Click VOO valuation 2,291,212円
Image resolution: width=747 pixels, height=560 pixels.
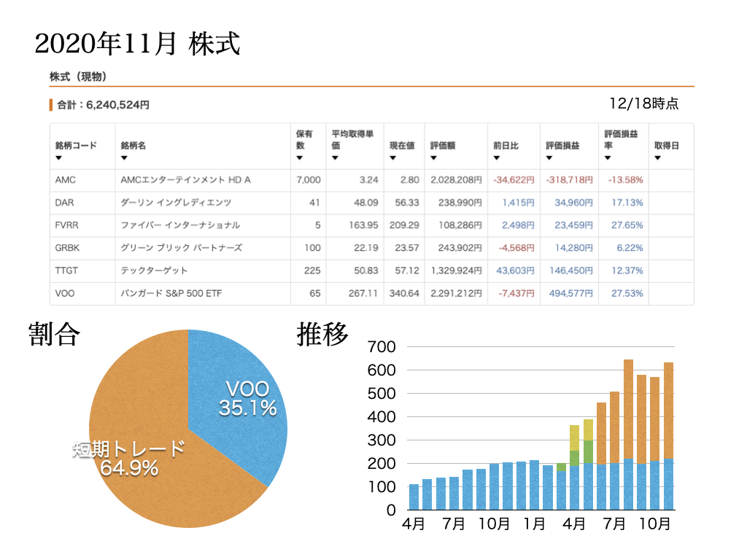[x=457, y=293]
